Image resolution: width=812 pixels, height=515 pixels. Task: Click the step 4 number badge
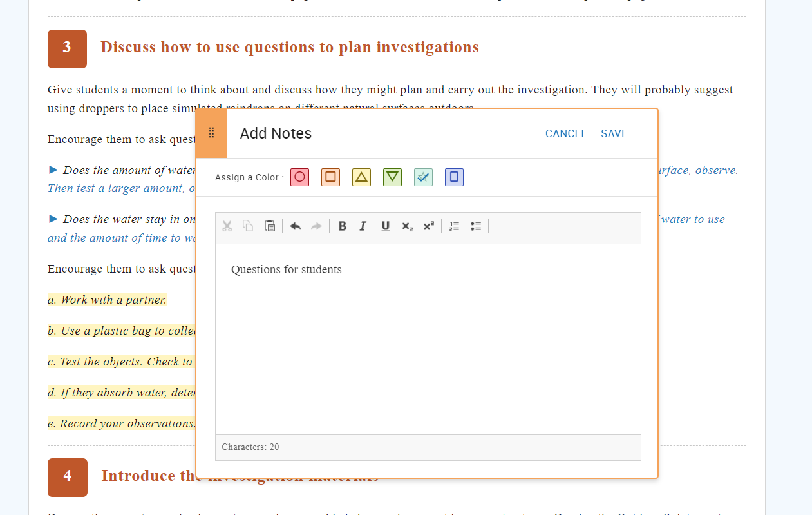(67, 477)
